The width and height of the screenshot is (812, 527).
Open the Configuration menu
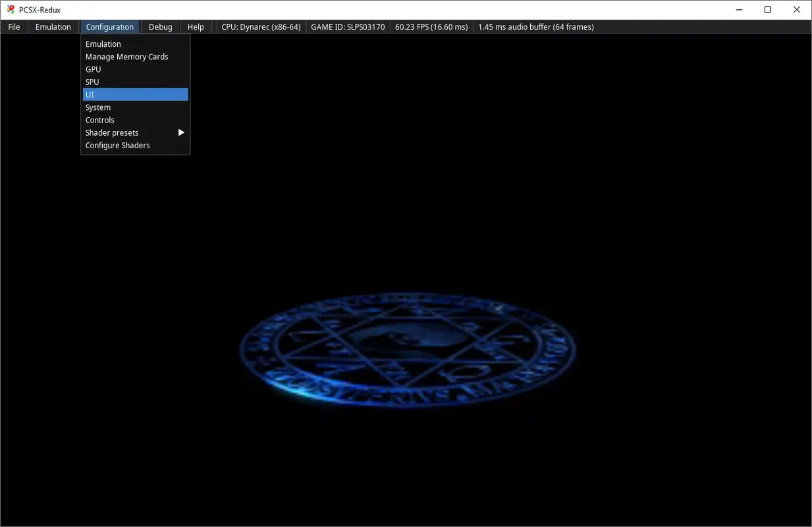pyautogui.click(x=109, y=26)
